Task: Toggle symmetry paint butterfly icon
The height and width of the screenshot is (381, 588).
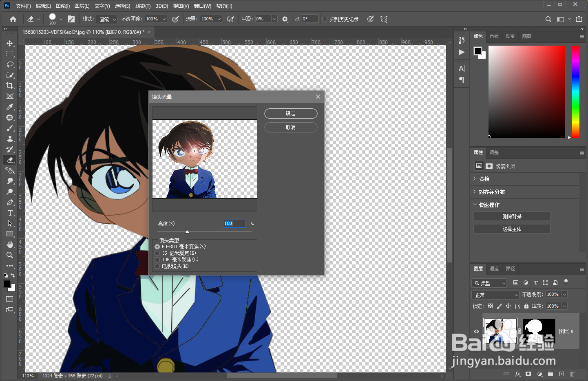Action: coord(384,19)
